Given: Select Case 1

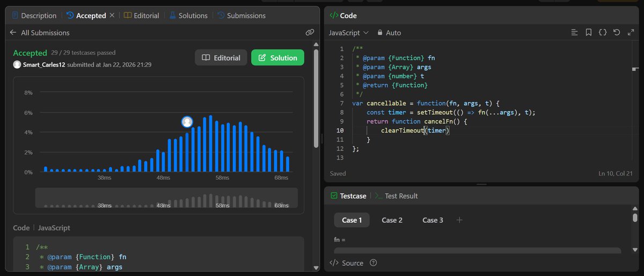Looking at the screenshot, I should [352, 220].
